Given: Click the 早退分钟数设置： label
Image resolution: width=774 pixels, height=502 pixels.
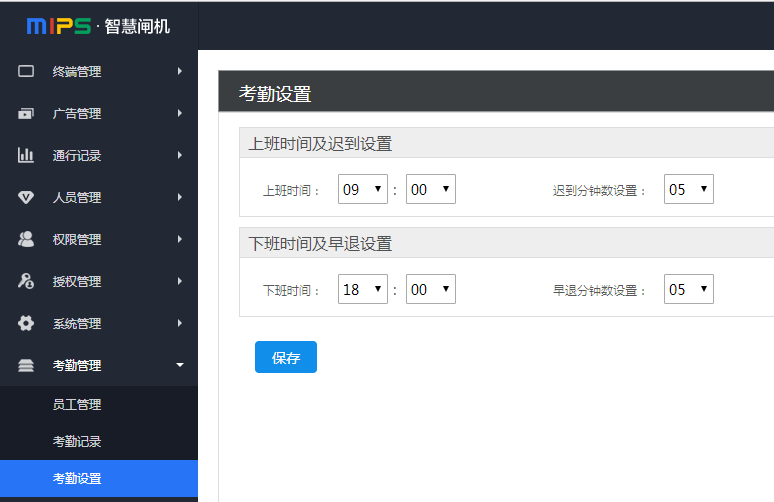Looking at the screenshot, I should [x=599, y=290].
